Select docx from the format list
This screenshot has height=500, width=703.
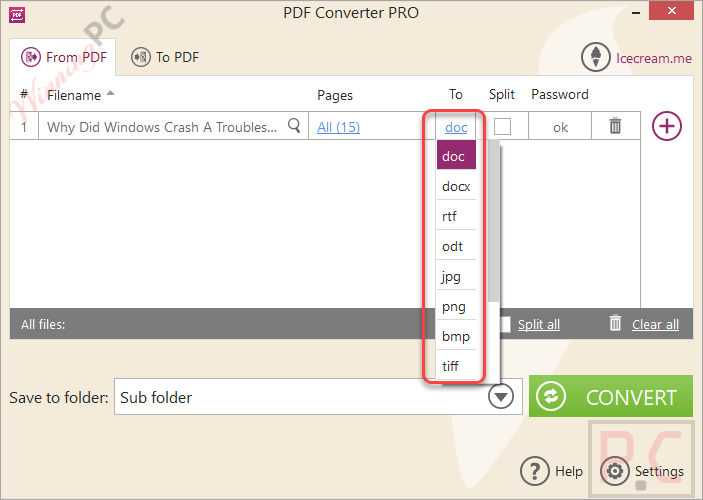pos(456,185)
